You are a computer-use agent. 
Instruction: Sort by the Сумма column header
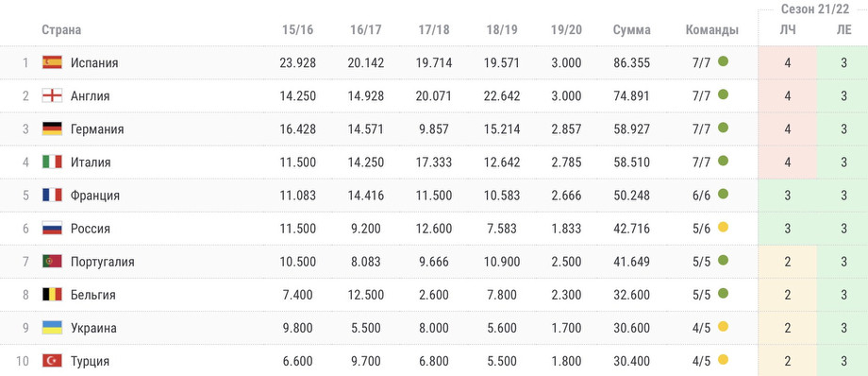[x=631, y=30]
